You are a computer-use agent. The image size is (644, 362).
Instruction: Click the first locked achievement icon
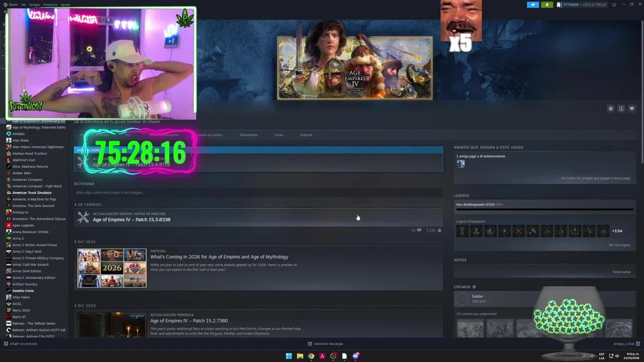tap(462, 231)
